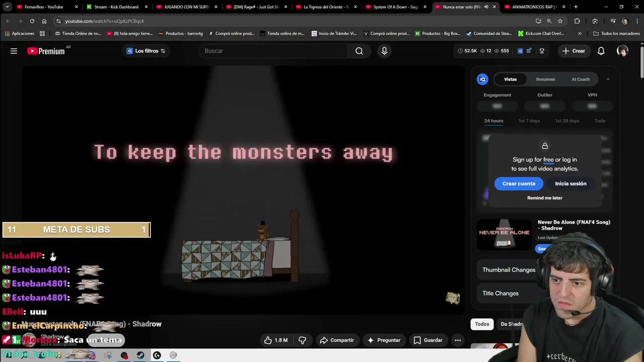Click the youtube.com address bar URL

click(104, 21)
